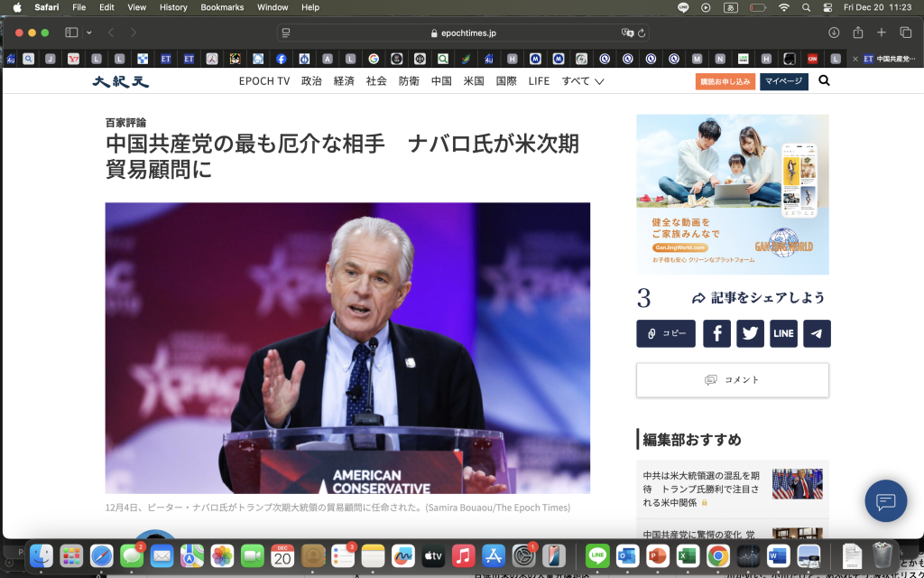Open the History menu
The width and height of the screenshot is (924, 578).
(x=173, y=7)
